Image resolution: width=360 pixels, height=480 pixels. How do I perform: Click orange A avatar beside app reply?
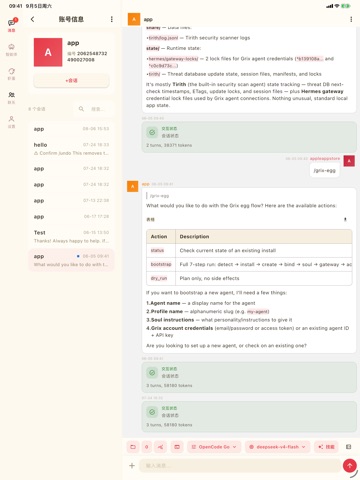pyautogui.click(x=133, y=186)
